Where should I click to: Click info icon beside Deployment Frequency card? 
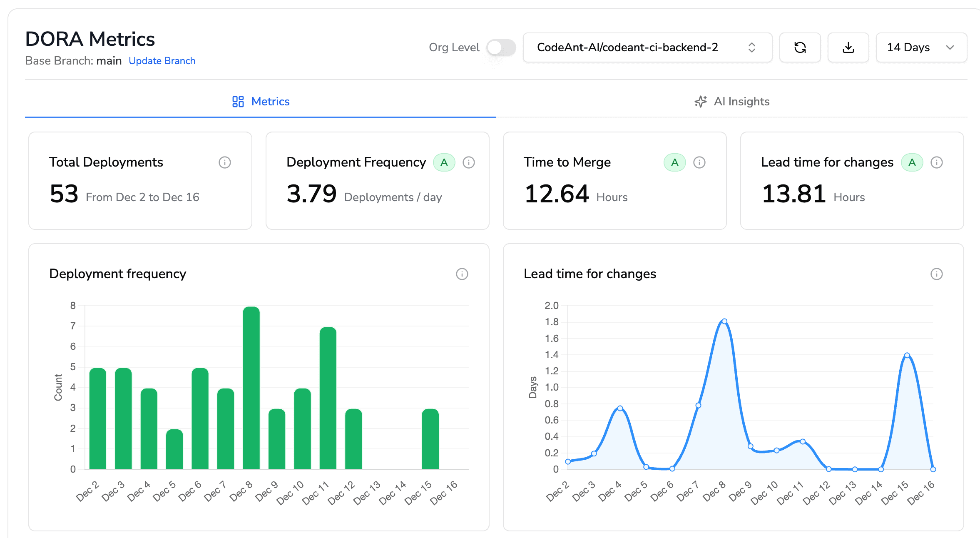(469, 162)
